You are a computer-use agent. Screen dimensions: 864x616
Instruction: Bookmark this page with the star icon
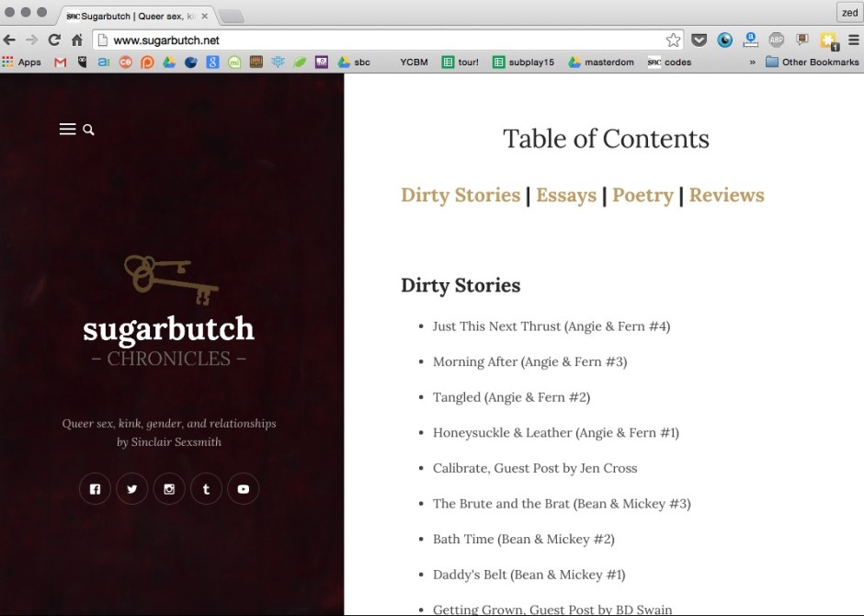pyautogui.click(x=674, y=40)
